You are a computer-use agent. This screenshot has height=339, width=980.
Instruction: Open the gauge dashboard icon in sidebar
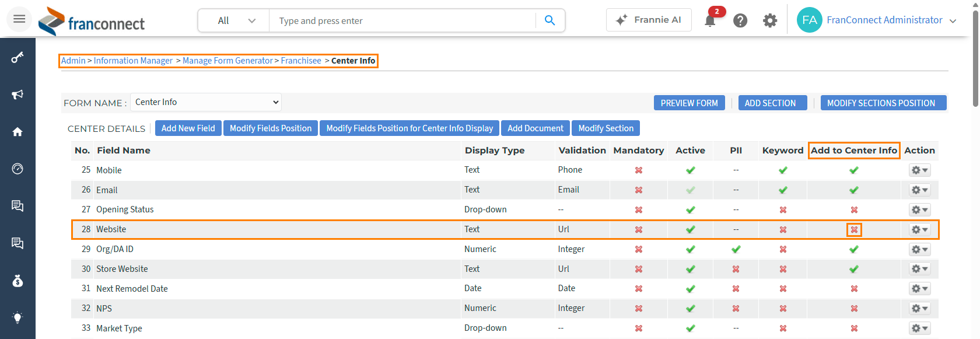[x=17, y=169]
